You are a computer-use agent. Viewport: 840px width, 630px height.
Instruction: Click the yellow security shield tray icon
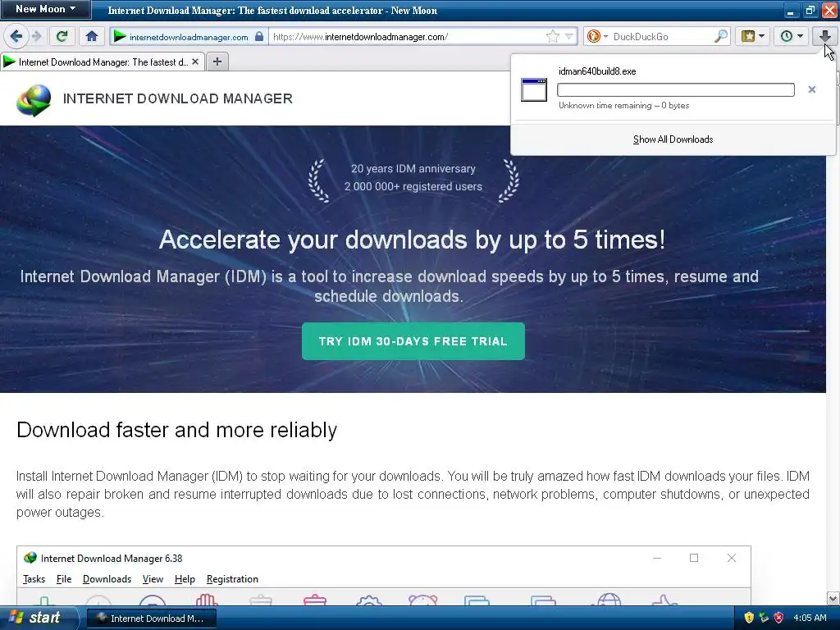tap(749, 618)
